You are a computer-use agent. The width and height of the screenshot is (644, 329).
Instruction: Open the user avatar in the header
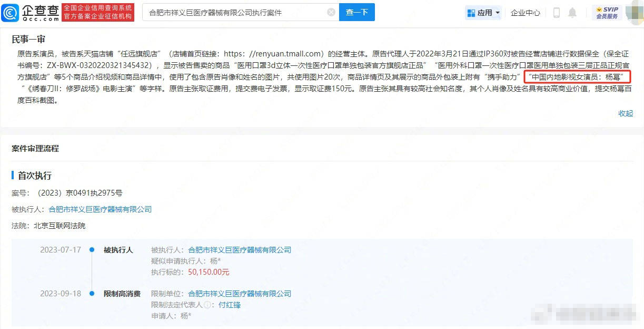click(x=635, y=13)
